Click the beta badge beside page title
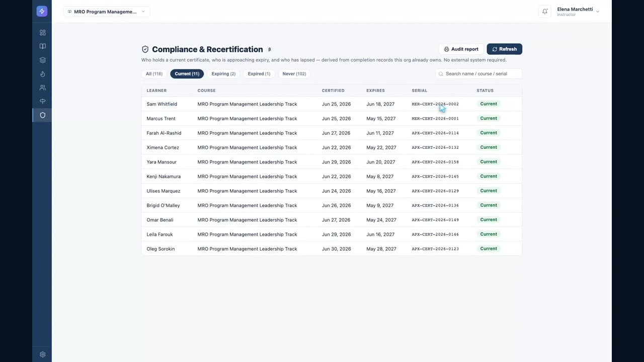 (x=270, y=49)
